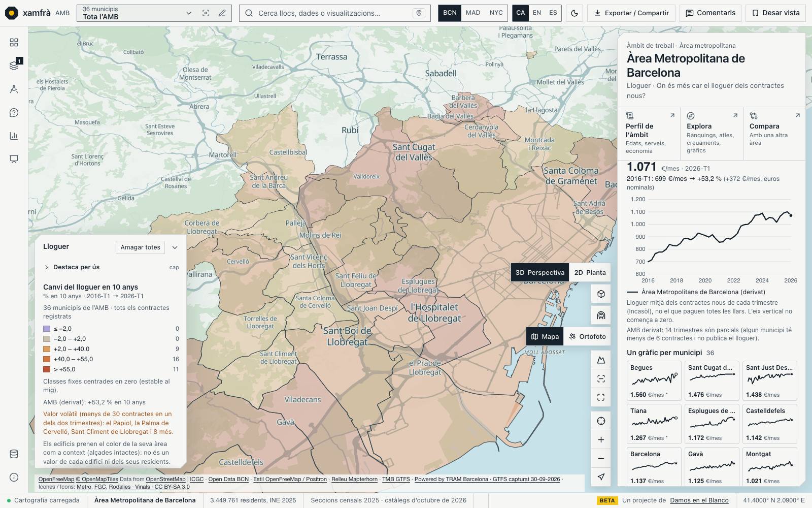Toggle dark mode with the moon icon
Image resolution: width=812 pixels, height=508 pixels.
click(574, 13)
